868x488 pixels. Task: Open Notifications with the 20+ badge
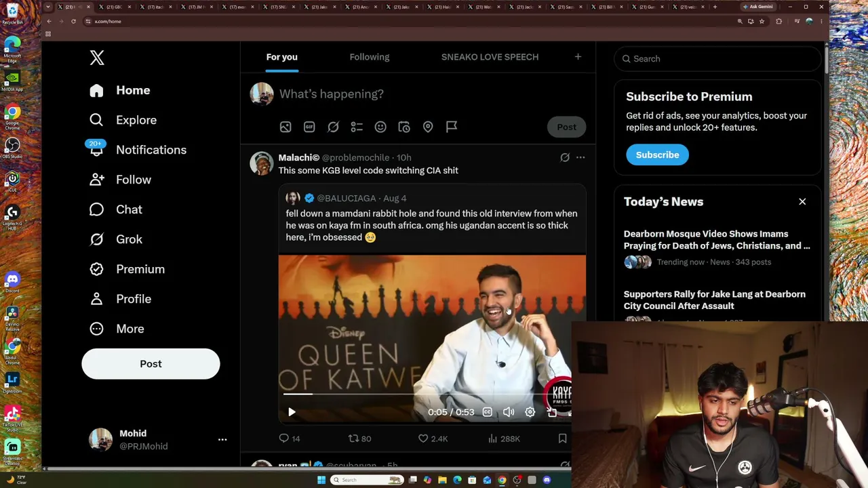137,150
